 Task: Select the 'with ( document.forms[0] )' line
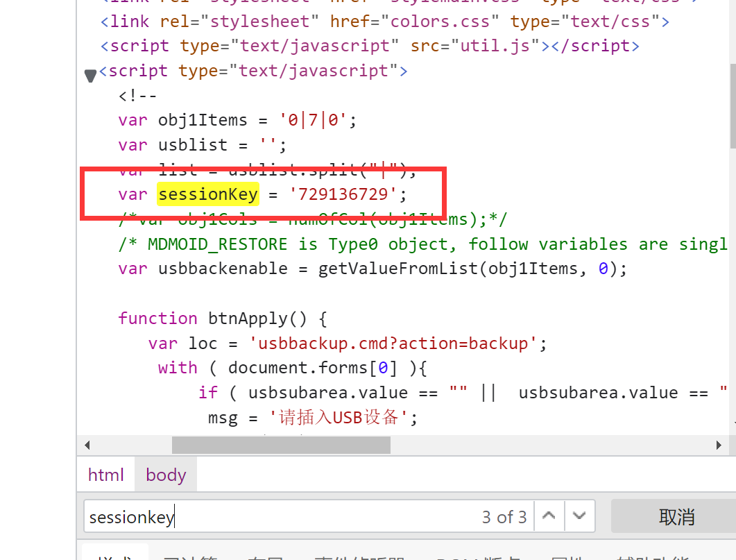[293, 368]
